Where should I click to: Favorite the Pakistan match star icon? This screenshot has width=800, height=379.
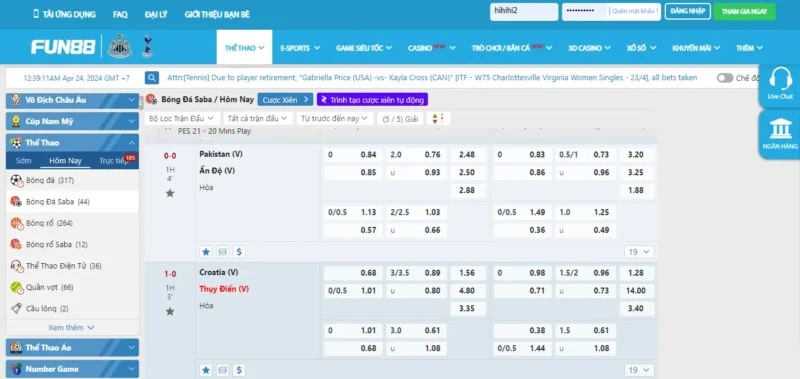pos(170,193)
